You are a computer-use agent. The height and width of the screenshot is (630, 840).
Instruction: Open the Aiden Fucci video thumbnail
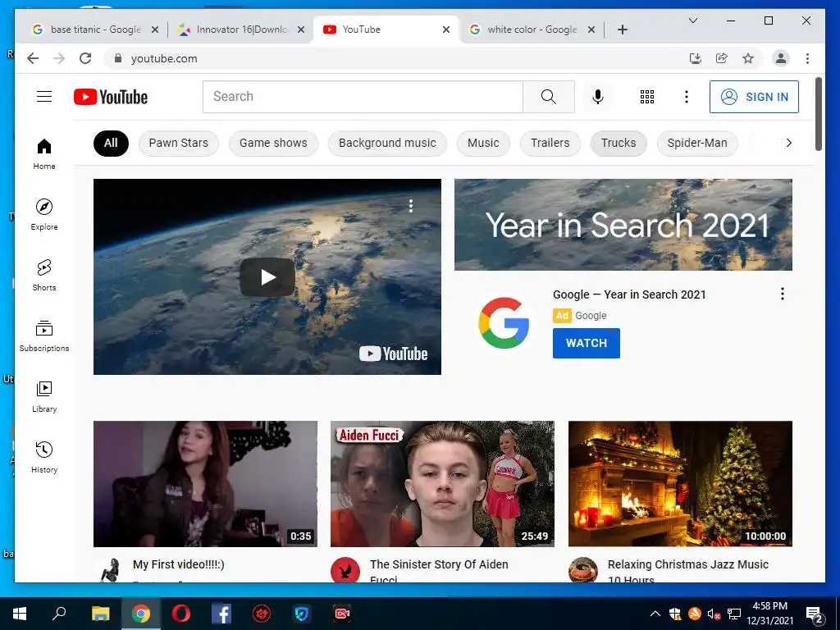click(x=442, y=484)
